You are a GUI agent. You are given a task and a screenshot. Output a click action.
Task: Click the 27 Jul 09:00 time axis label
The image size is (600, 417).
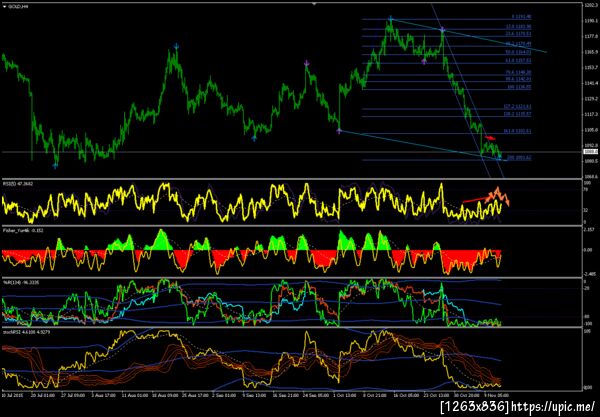(72, 395)
